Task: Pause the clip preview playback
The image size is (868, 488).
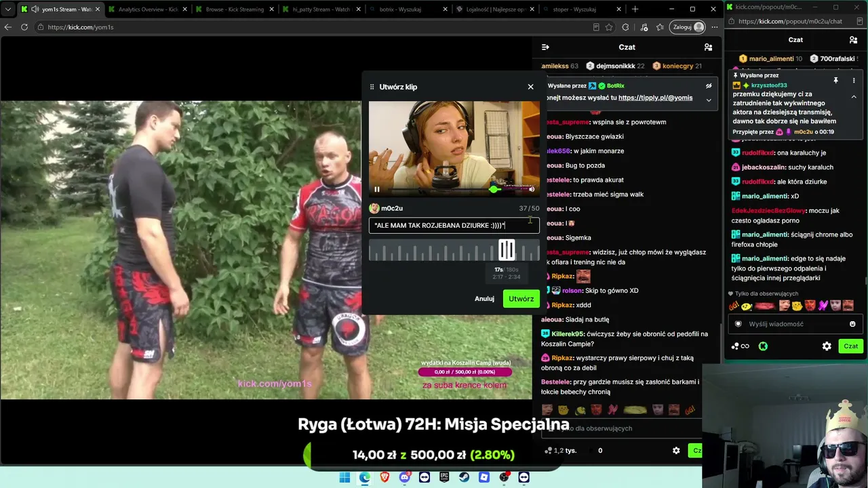Action: click(x=377, y=189)
